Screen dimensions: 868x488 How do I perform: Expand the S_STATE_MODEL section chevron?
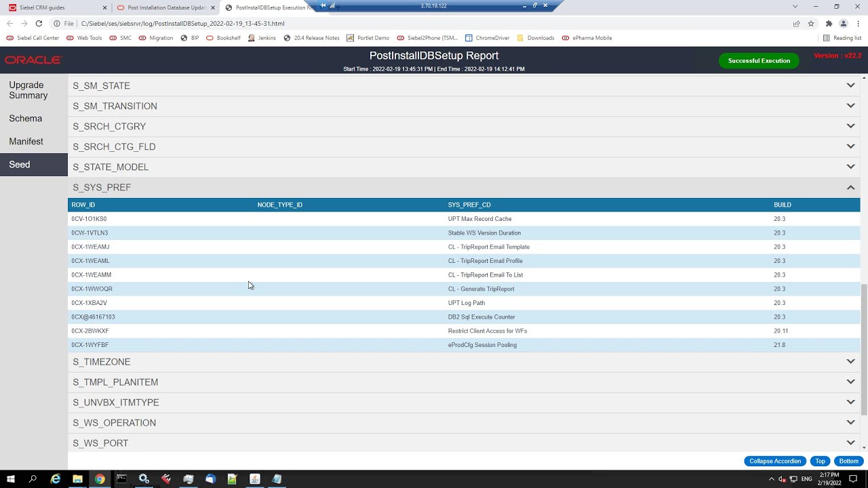(850, 167)
